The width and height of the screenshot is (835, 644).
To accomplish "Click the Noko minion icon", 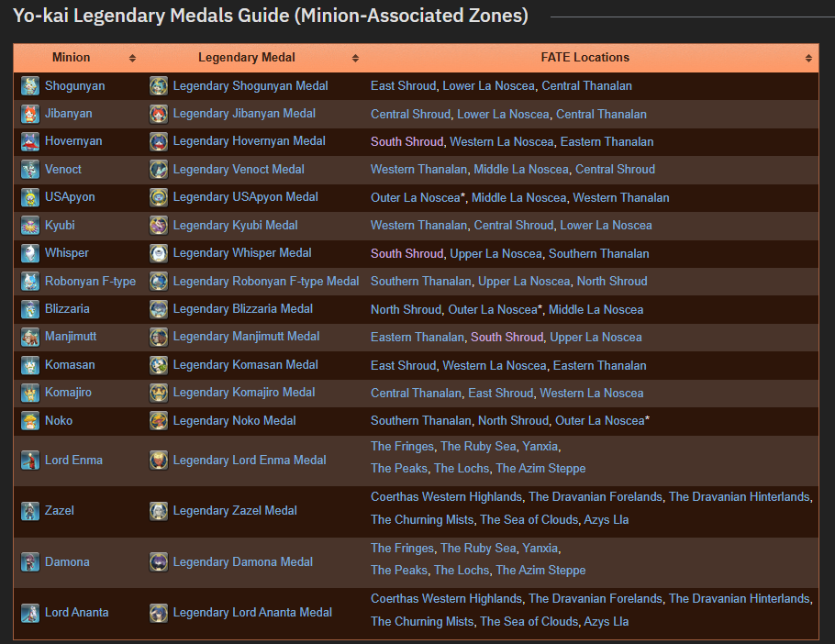I will click(x=30, y=420).
